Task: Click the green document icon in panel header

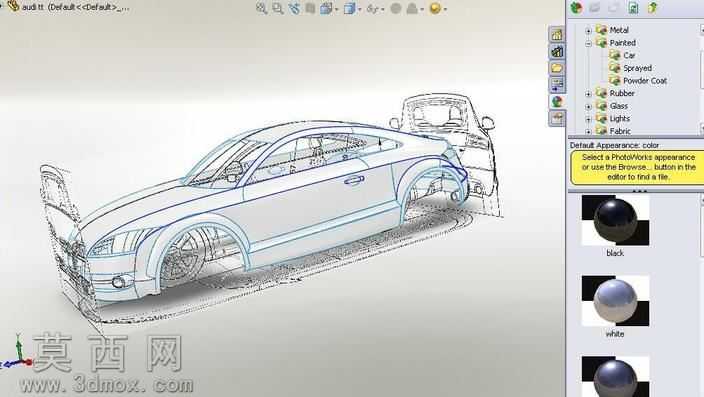Action: coord(633,8)
